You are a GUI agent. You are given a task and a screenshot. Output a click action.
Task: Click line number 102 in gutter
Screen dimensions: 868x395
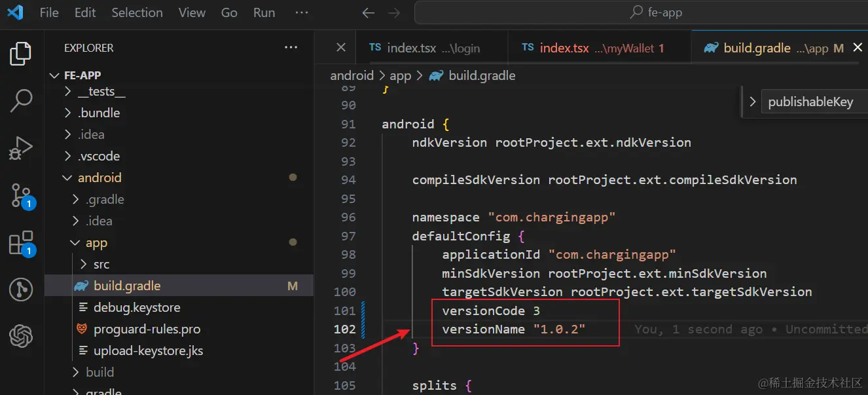344,329
